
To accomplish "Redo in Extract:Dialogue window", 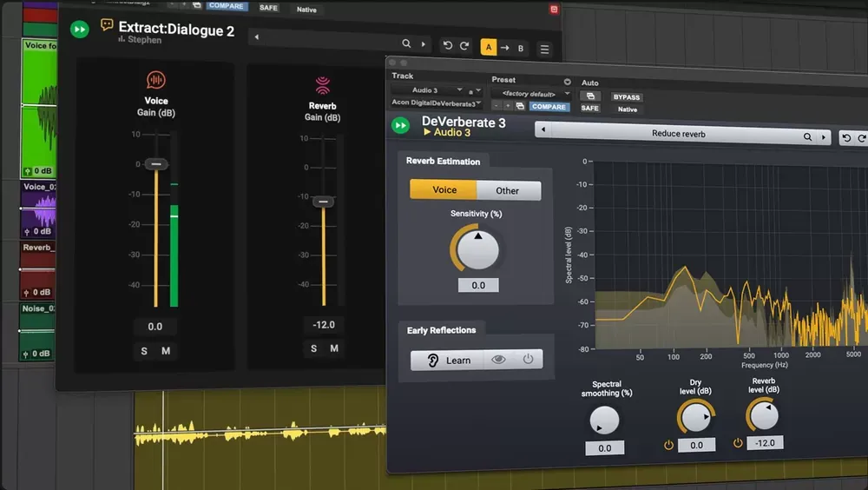I will coord(464,46).
